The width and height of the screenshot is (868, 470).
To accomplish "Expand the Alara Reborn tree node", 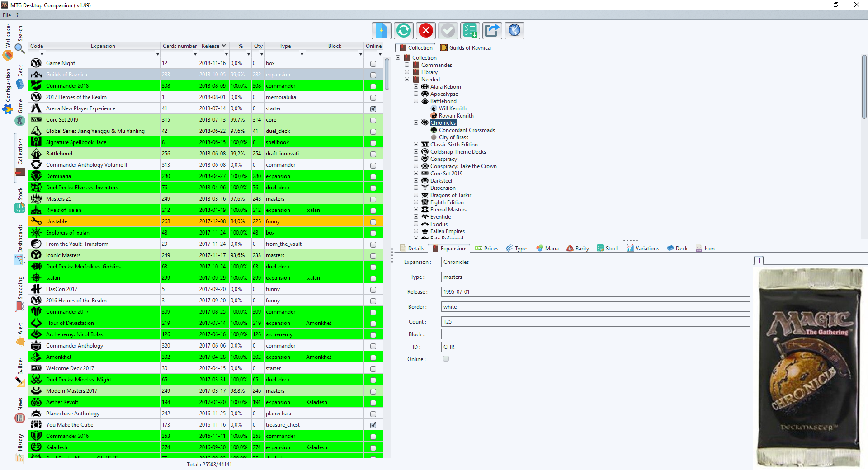I will click(416, 86).
